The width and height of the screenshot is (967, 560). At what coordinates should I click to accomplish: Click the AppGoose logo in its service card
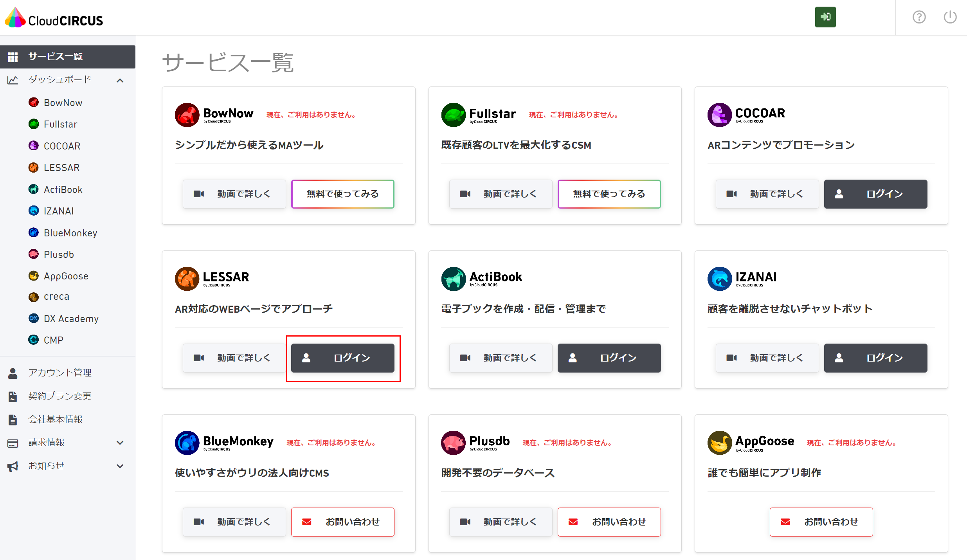751,443
